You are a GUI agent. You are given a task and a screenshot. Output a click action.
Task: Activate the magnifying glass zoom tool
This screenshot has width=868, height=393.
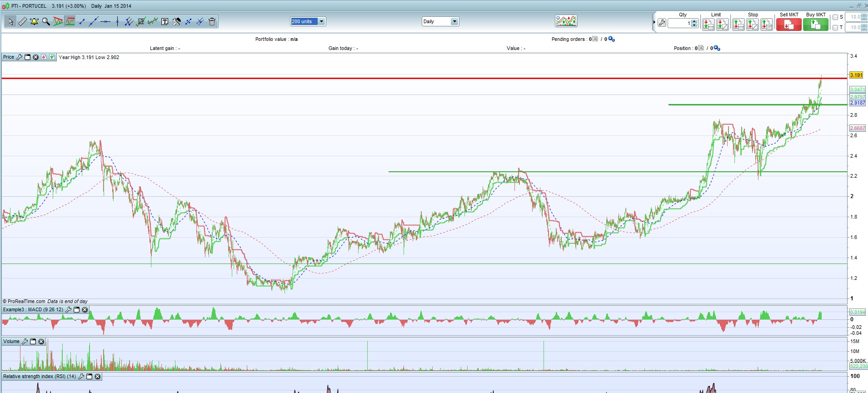pos(46,21)
